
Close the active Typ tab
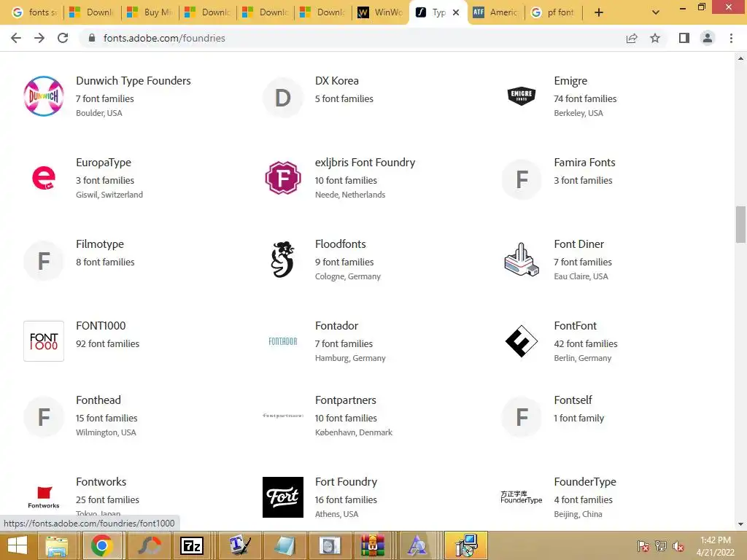point(456,12)
